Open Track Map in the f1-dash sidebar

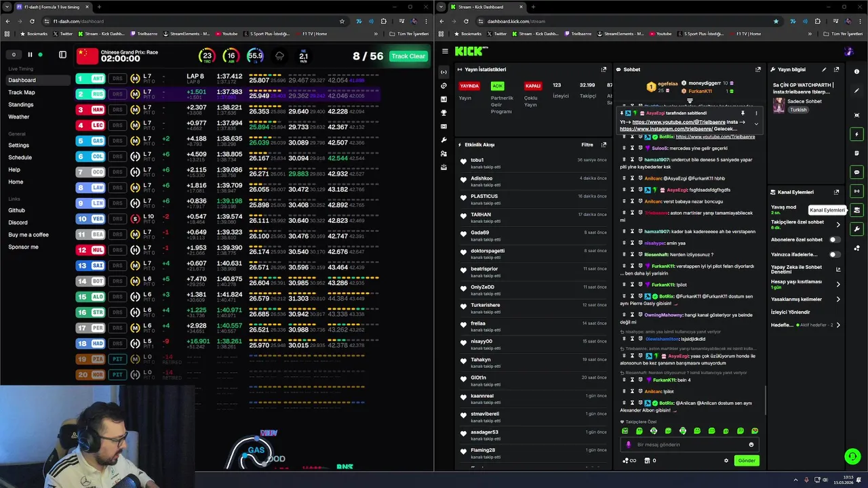pos(22,92)
